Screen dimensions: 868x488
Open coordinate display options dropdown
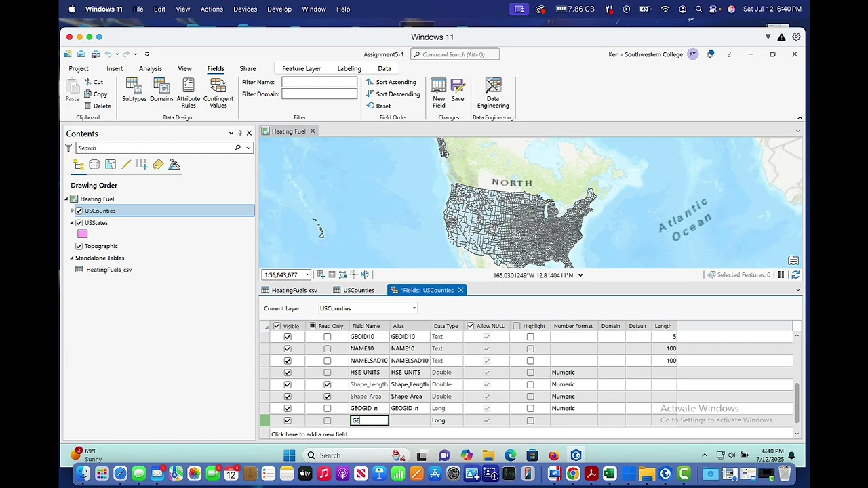click(x=580, y=275)
